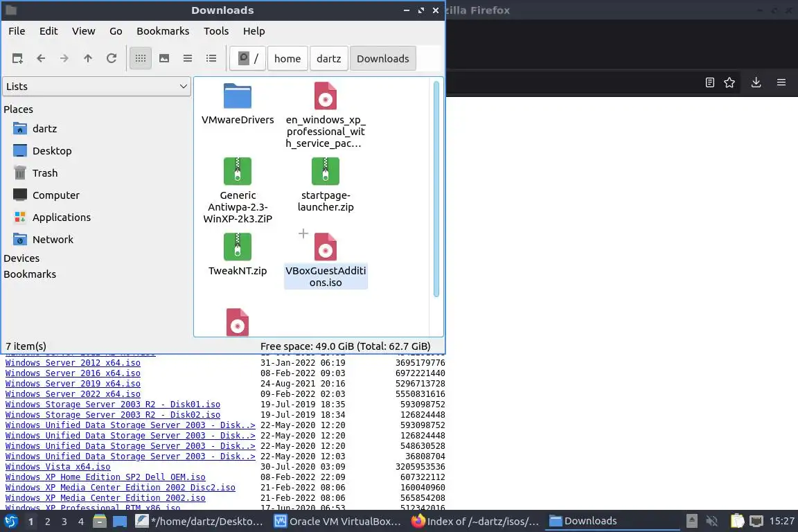Viewport: 798px width, 532px height.
Task: Open the Go menu
Action: (x=116, y=31)
